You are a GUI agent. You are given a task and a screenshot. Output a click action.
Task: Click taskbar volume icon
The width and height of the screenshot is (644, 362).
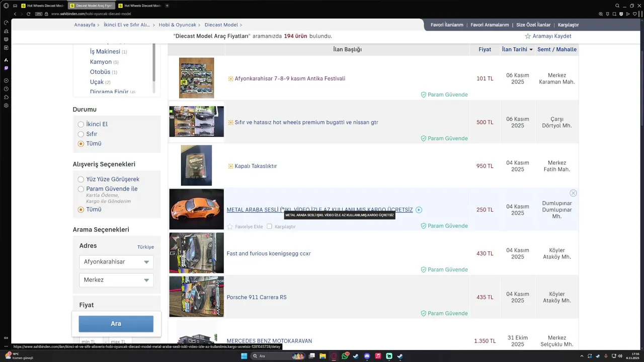620,356
